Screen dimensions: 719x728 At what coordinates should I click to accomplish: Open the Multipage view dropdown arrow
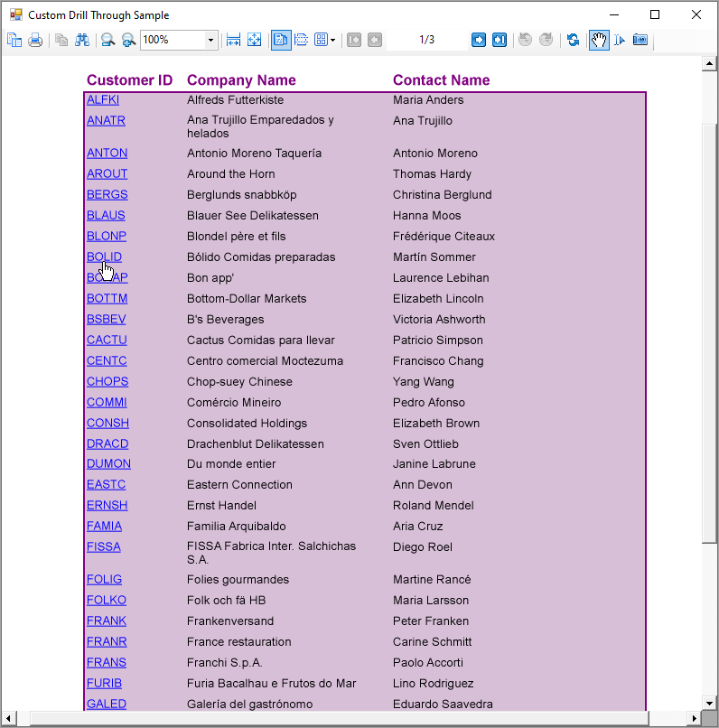pos(332,41)
